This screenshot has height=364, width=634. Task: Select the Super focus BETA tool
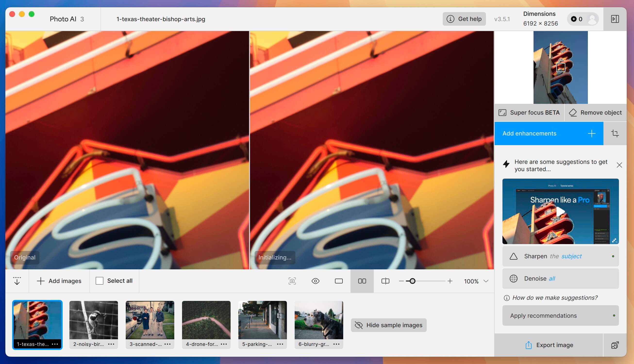click(x=529, y=113)
